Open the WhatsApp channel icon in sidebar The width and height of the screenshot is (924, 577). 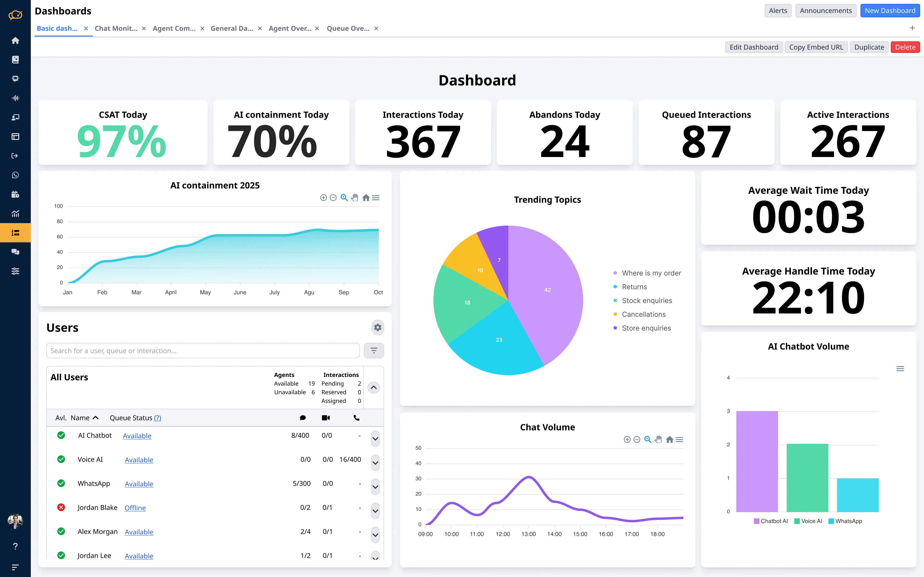15,175
